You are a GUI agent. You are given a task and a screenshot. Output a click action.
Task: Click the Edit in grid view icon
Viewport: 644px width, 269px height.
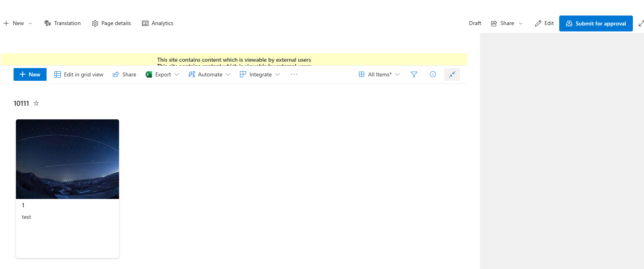click(x=58, y=74)
